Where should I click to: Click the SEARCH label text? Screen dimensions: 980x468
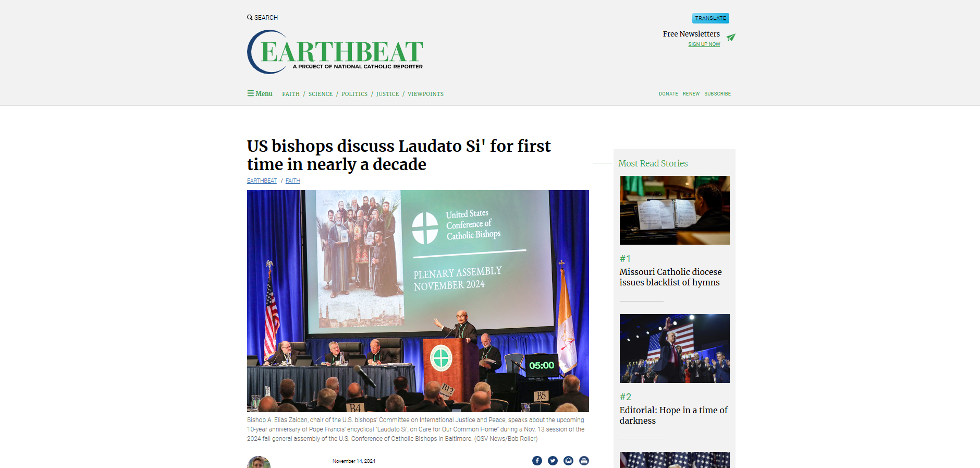pos(266,18)
